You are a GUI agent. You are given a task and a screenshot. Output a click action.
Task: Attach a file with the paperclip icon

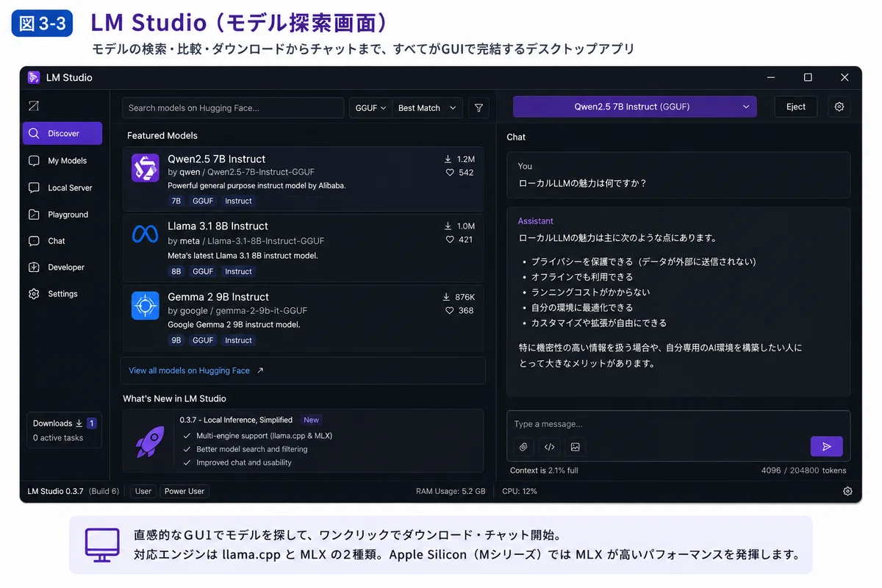[x=523, y=446]
